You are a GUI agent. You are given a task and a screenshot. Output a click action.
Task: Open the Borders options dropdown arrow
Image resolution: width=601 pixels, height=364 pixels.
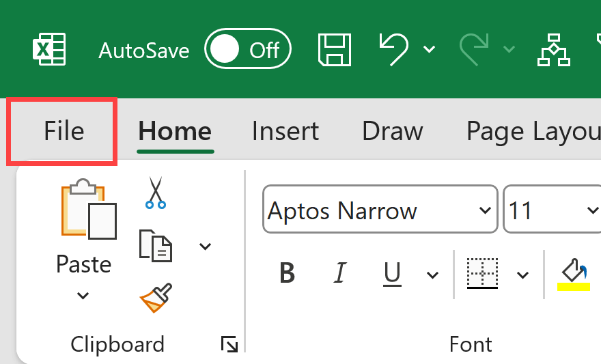click(x=523, y=275)
